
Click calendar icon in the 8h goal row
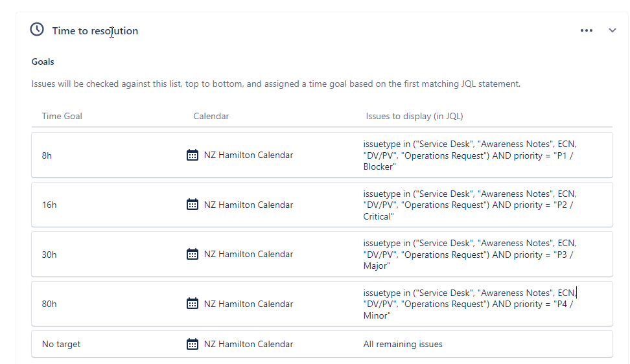(192, 155)
